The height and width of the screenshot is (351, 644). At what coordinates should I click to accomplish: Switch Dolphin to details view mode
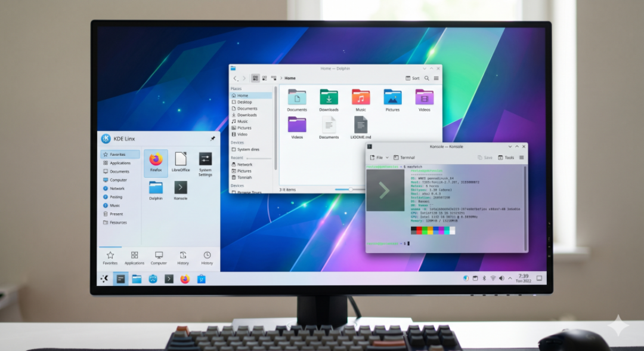point(274,78)
